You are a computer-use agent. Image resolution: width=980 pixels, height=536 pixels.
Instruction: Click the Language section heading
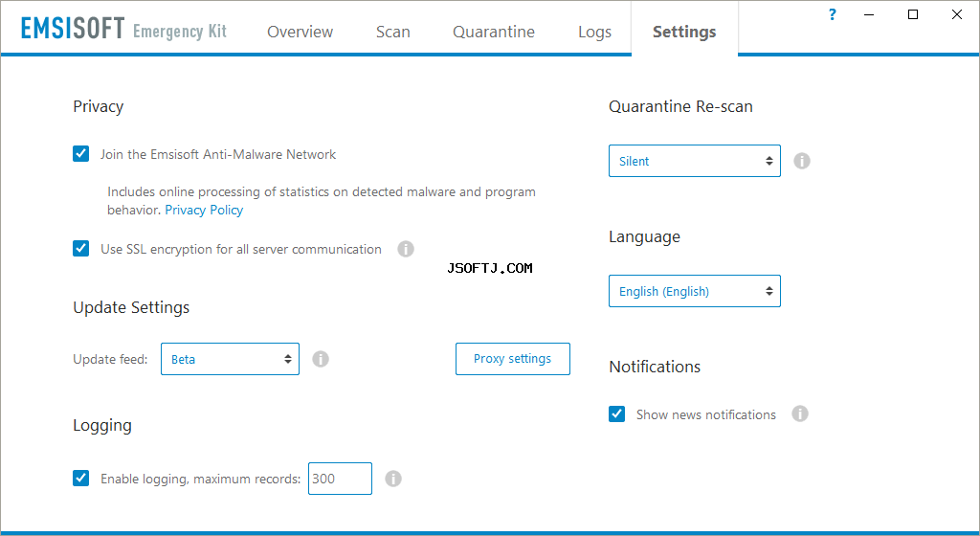click(644, 237)
